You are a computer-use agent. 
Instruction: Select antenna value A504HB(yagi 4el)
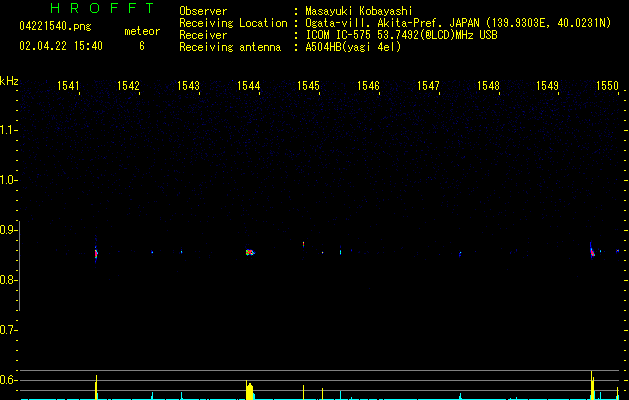(353, 47)
